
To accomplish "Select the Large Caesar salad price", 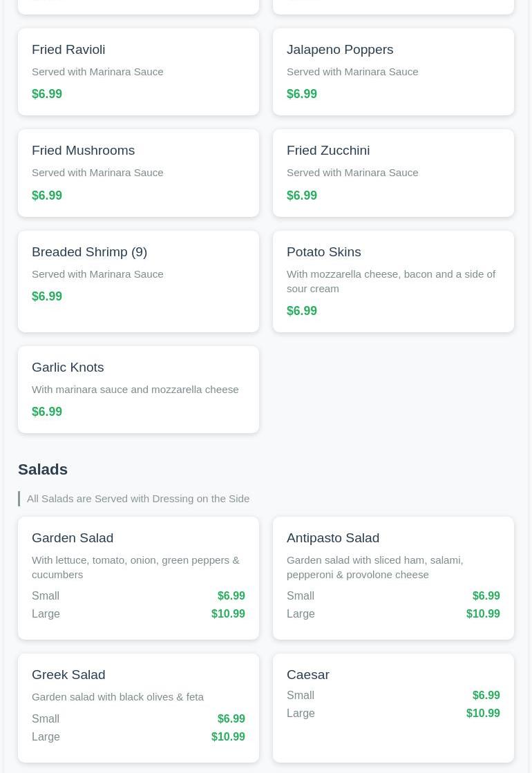I will [x=483, y=714].
